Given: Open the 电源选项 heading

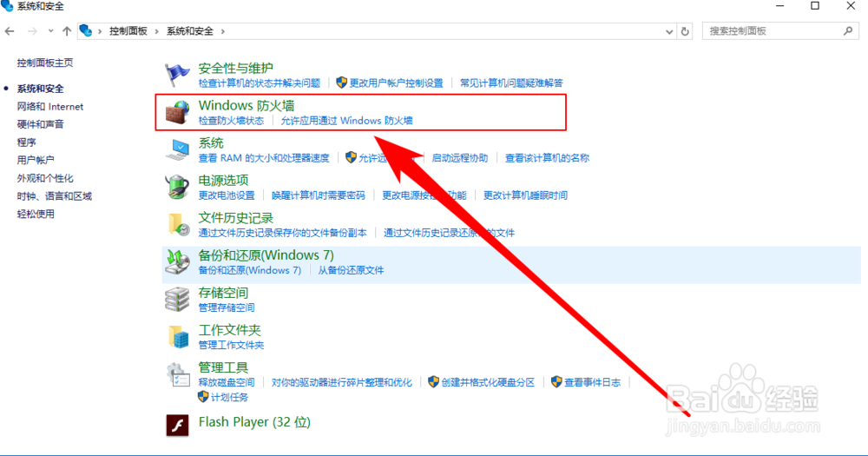Looking at the screenshot, I should 223,180.
